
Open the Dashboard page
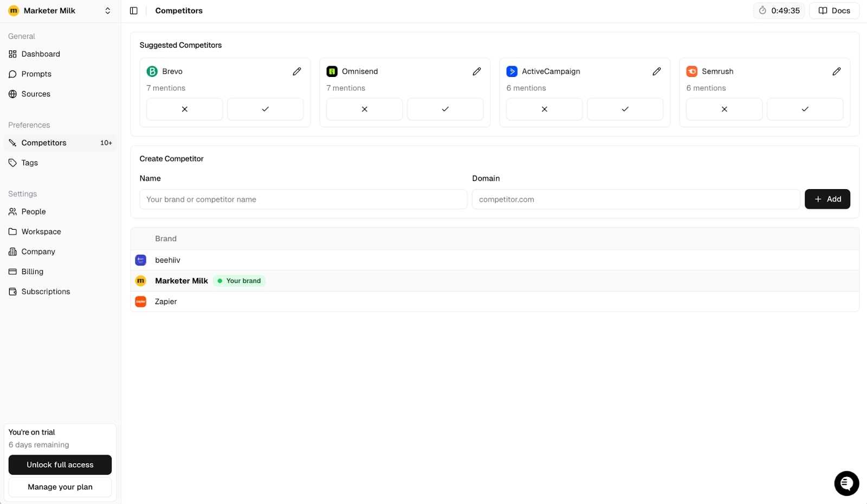60,54
